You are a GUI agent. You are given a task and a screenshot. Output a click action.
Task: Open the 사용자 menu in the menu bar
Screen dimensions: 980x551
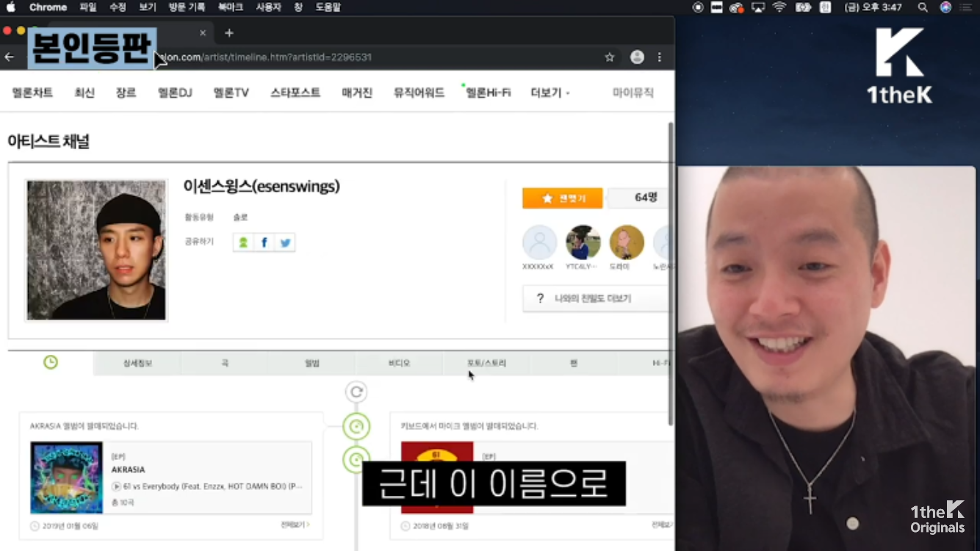268,7
